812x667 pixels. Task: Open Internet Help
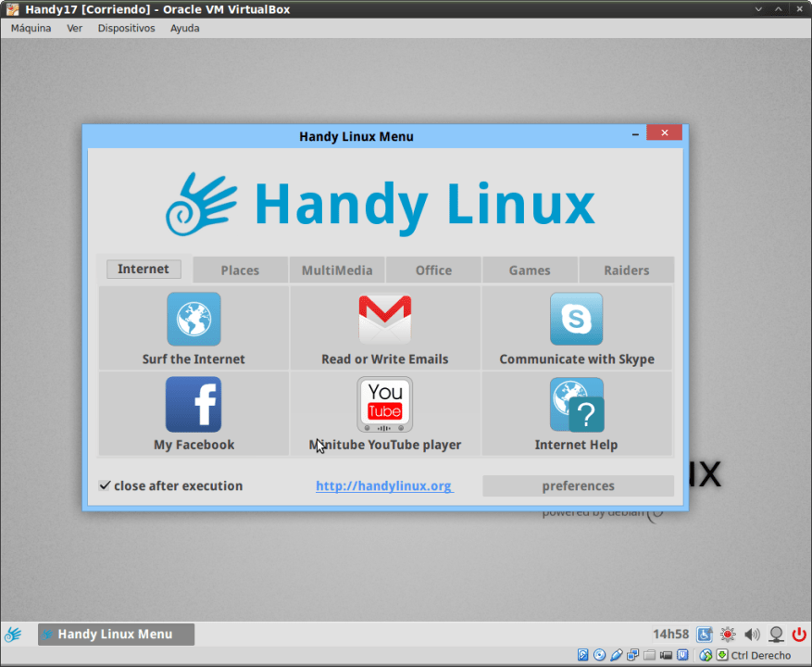[x=576, y=404]
